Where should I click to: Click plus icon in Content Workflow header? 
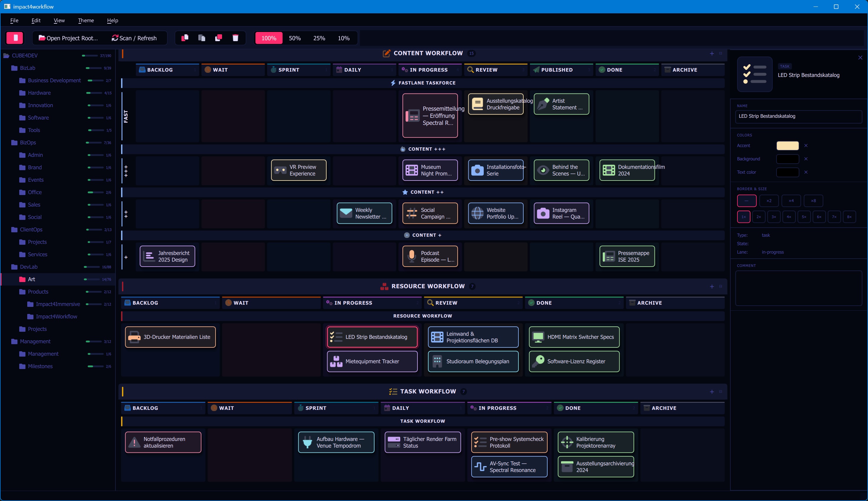[x=712, y=53]
